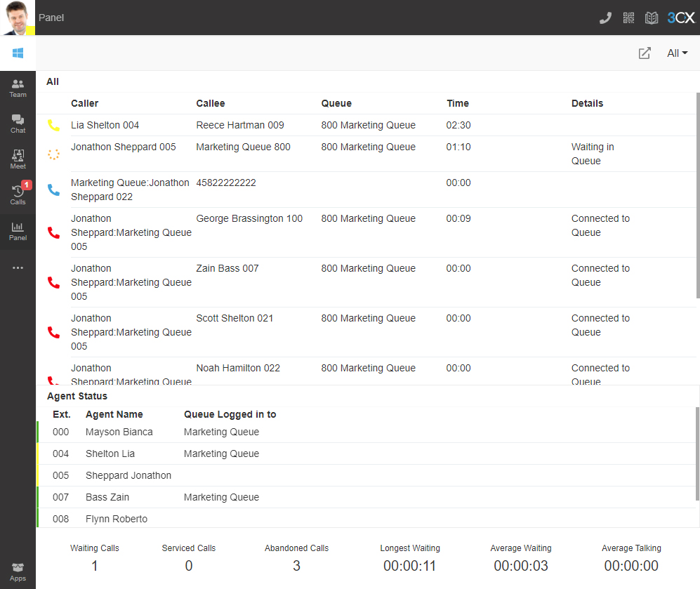
Task: Click the pop-out external window icon
Action: point(645,53)
